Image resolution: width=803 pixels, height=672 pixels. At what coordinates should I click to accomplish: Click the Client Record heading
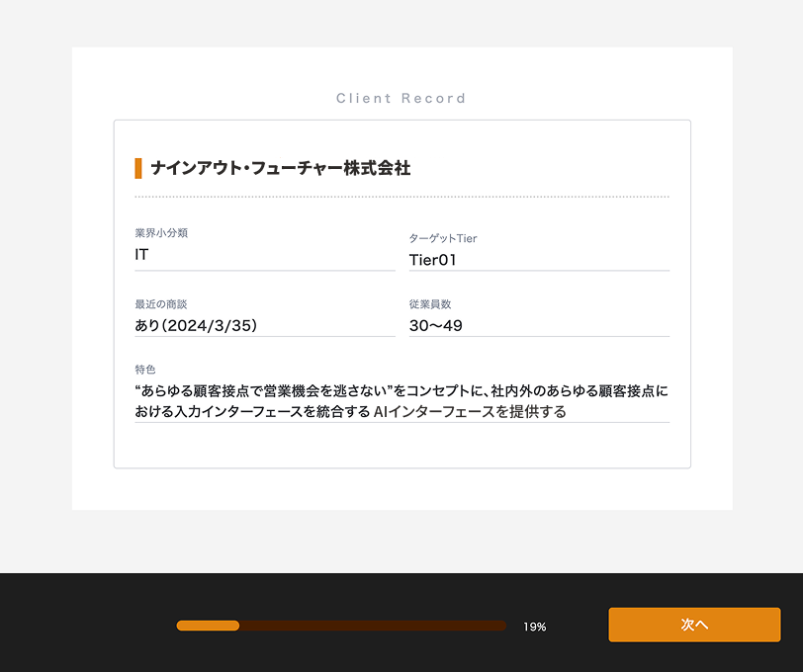click(401, 98)
